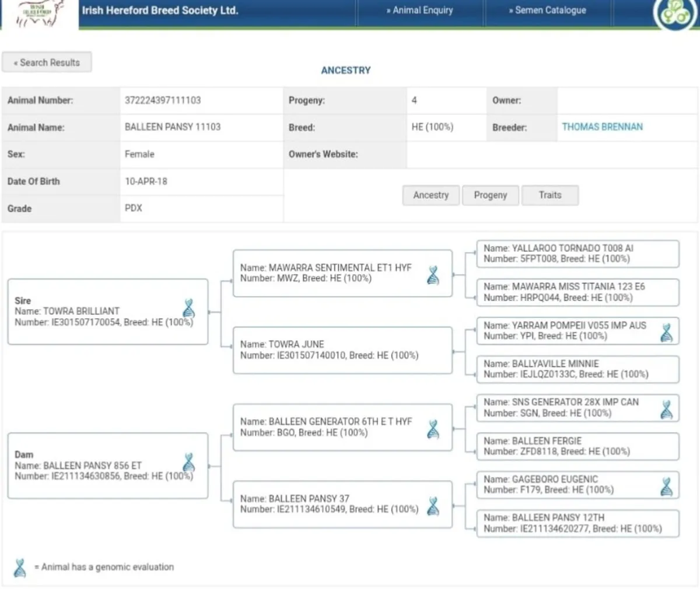
Task: Open MAWARRA MISS TITANIA 123 E6 card
Action: point(578,292)
